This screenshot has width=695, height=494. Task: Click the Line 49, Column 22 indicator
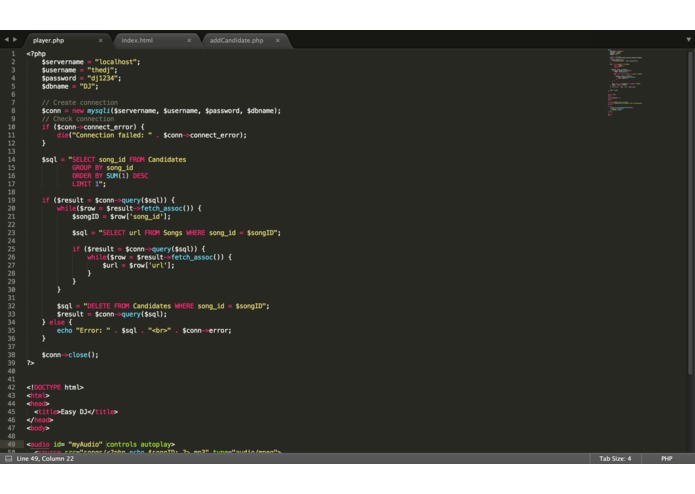point(45,459)
